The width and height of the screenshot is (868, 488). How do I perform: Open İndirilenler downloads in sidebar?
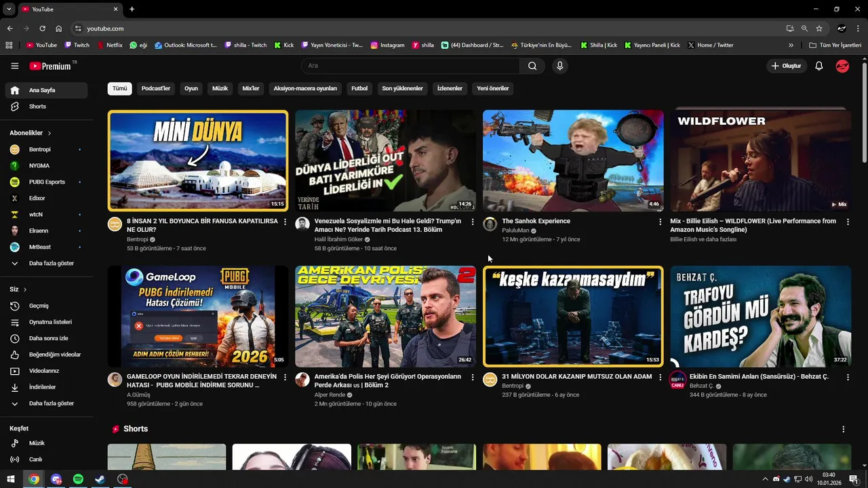(x=46, y=387)
